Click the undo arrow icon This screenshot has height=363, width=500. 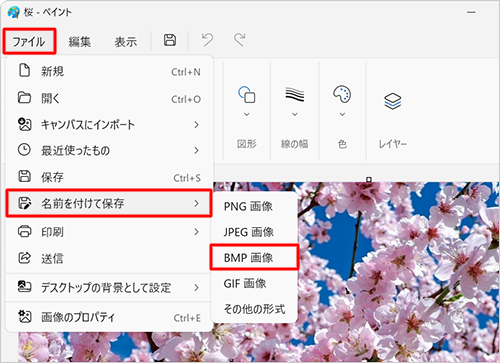(207, 40)
